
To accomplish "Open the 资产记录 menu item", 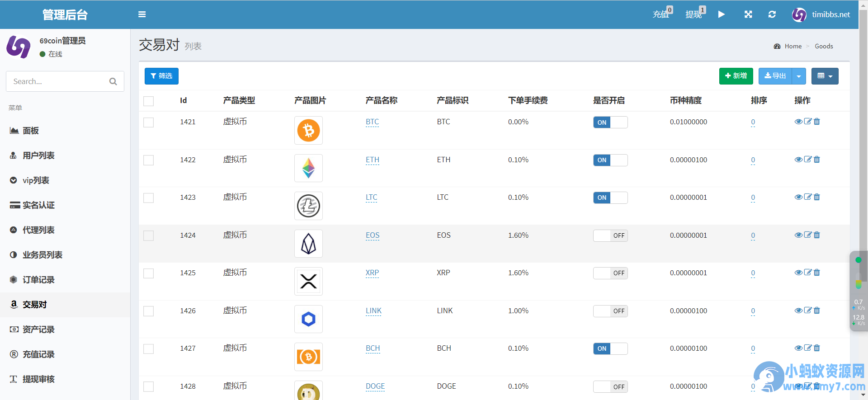I will [65, 329].
